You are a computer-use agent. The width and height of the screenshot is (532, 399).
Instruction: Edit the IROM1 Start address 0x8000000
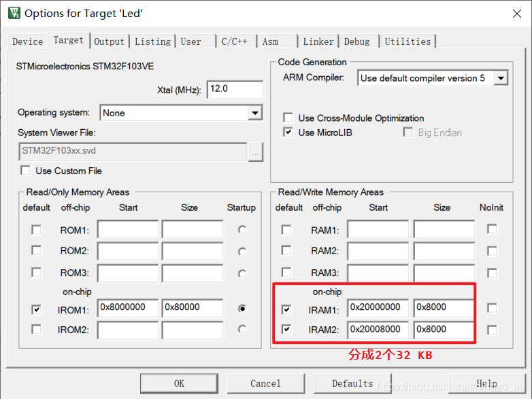tap(128, 308)
